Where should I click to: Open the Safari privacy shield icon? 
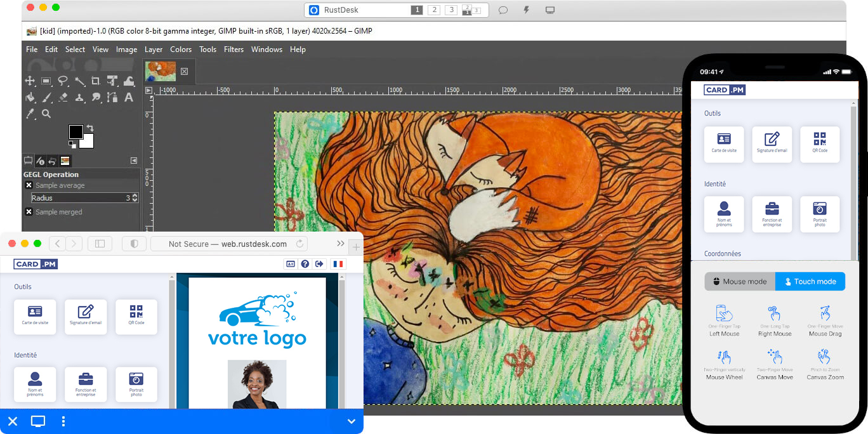pyautogui.click(x=134, y=244)
